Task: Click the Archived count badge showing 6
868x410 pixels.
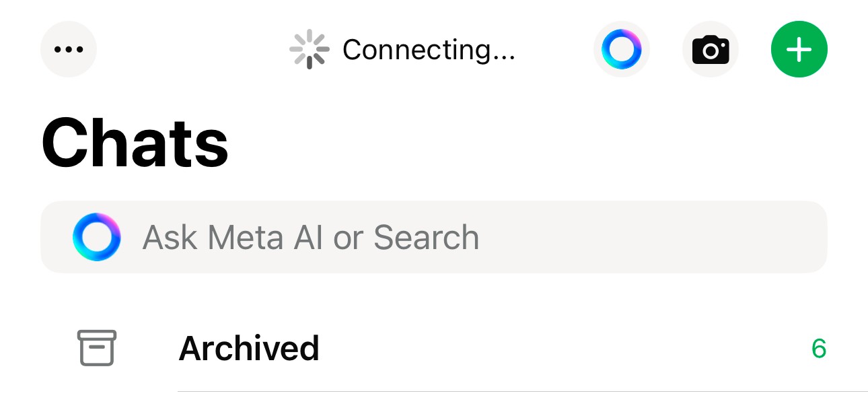Action: 819,349
